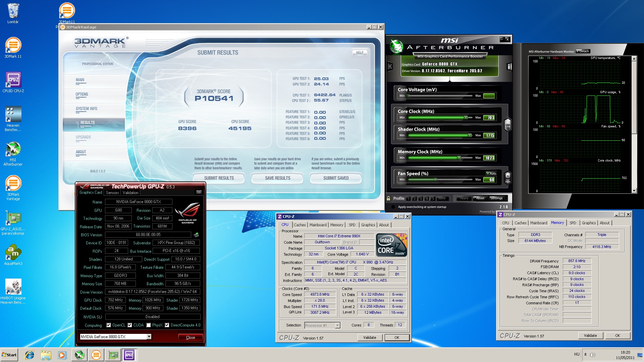The image size is (644, 362).
Task: Open Sensors tab in GPU-Z
Action: point(112,193)
